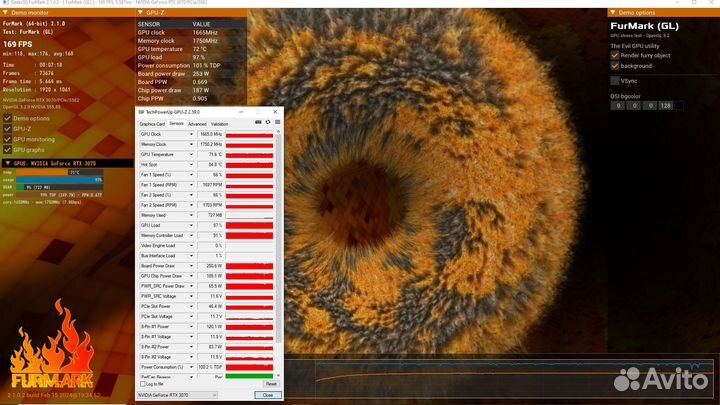Click the PerfCap Reason green bar
The width and height of the screenshot is (720, 405).
(249, 376)
